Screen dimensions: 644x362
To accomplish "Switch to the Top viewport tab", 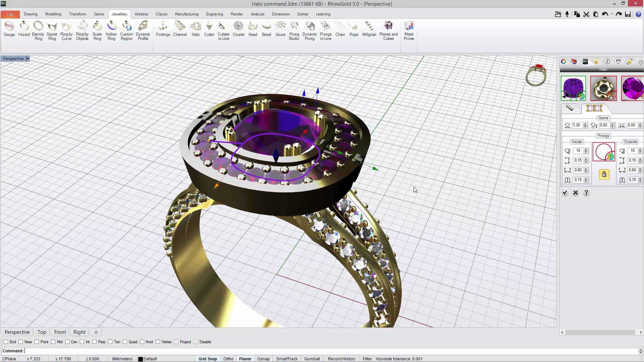I will (42, 332).
